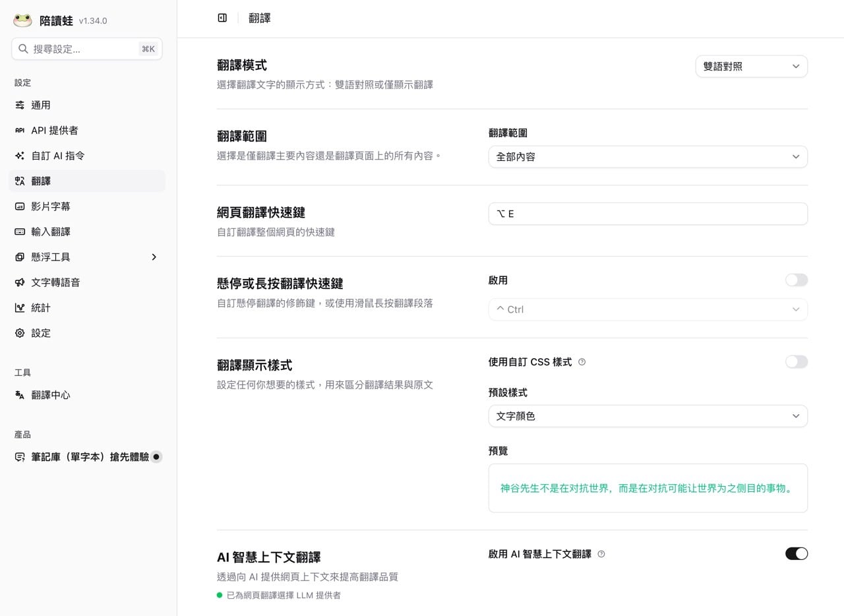Click the v1.34.0 version label

pos(93,21)
